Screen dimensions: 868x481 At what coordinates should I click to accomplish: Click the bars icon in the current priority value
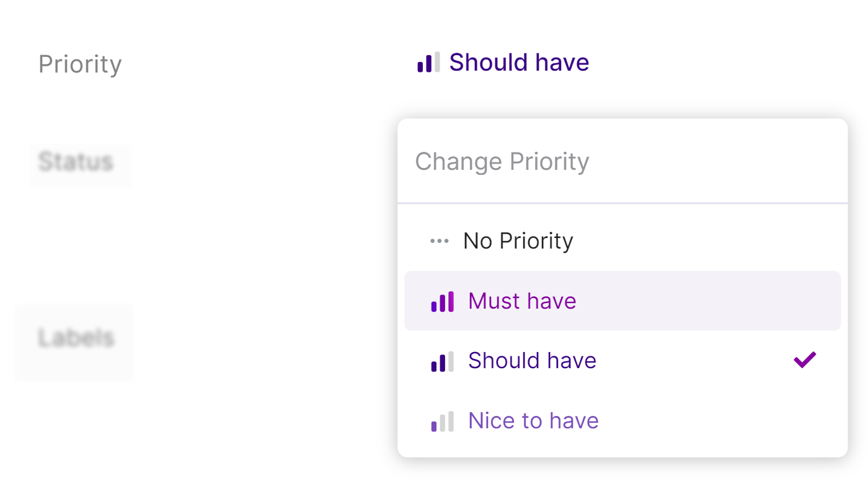click(429, 62)
